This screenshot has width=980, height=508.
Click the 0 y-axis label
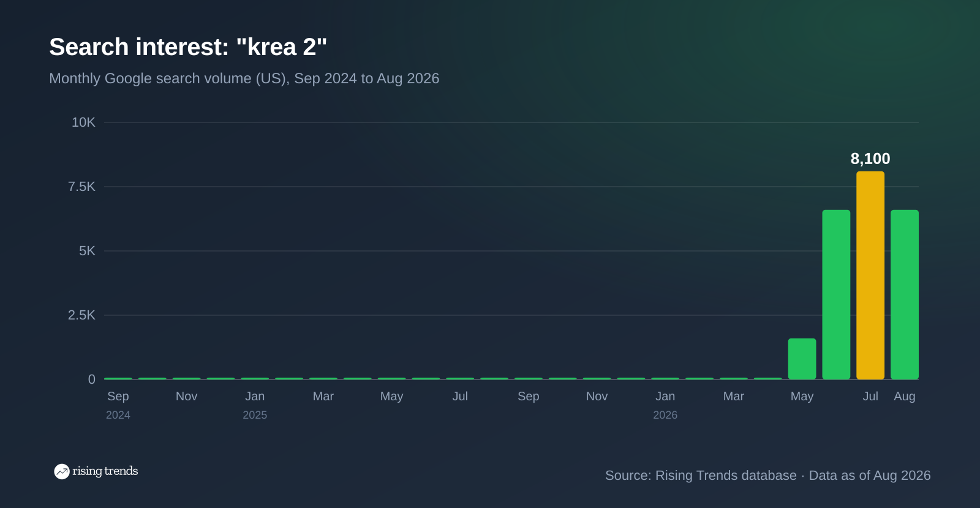coord(92,379)
